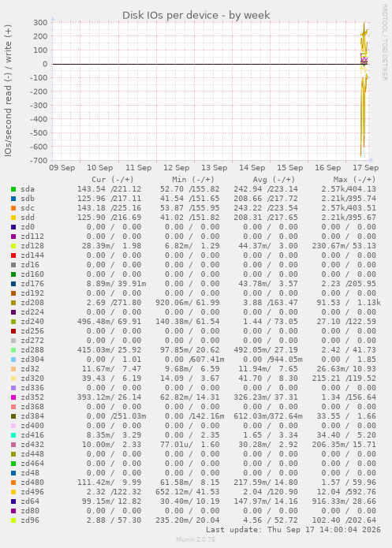Click the blue legend square beside sdb

point(13,199)
